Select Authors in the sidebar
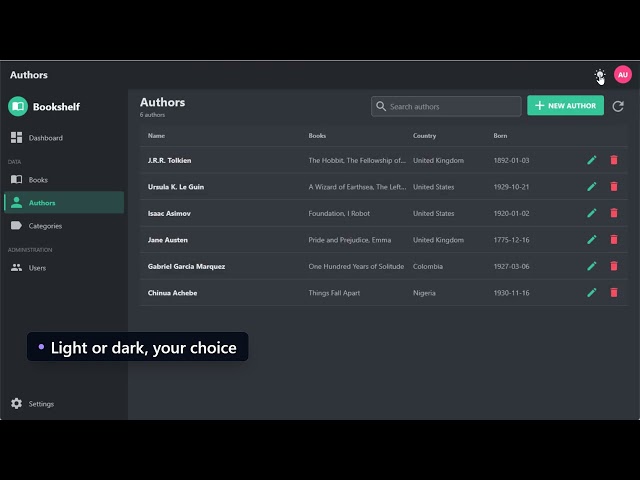640x480 pixels. (x=64, y=202)
